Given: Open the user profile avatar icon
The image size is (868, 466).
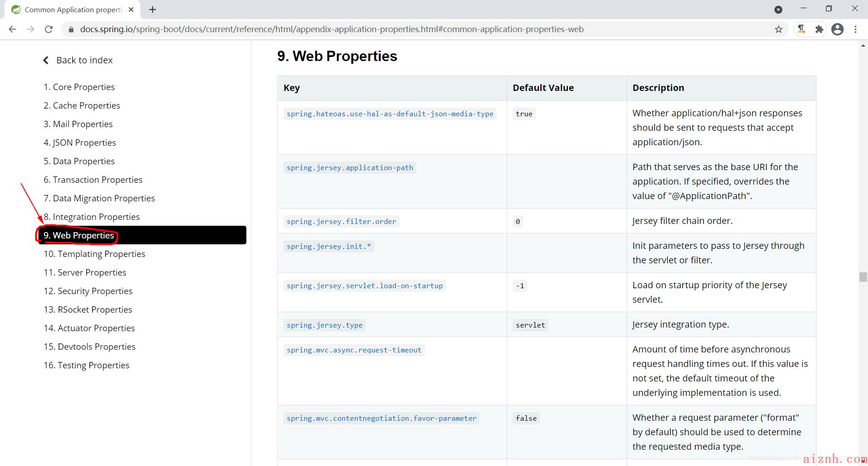Looking at the screenshot, I should [x=837, y=29].
